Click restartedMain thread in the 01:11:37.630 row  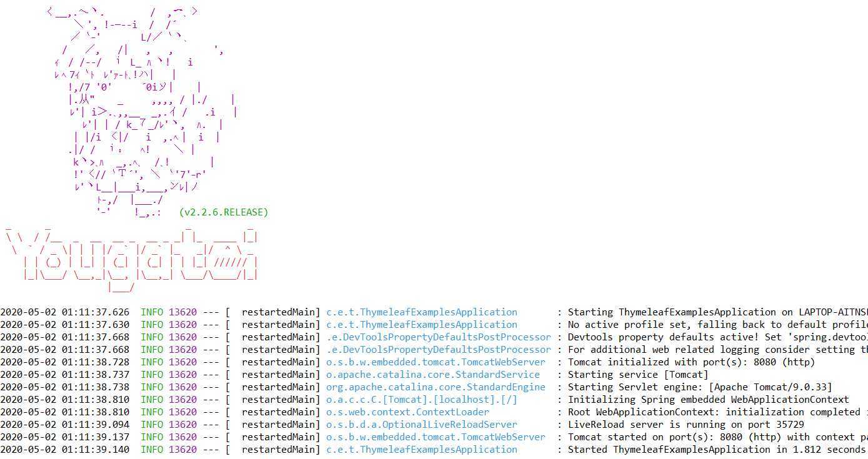pos(278,325)
